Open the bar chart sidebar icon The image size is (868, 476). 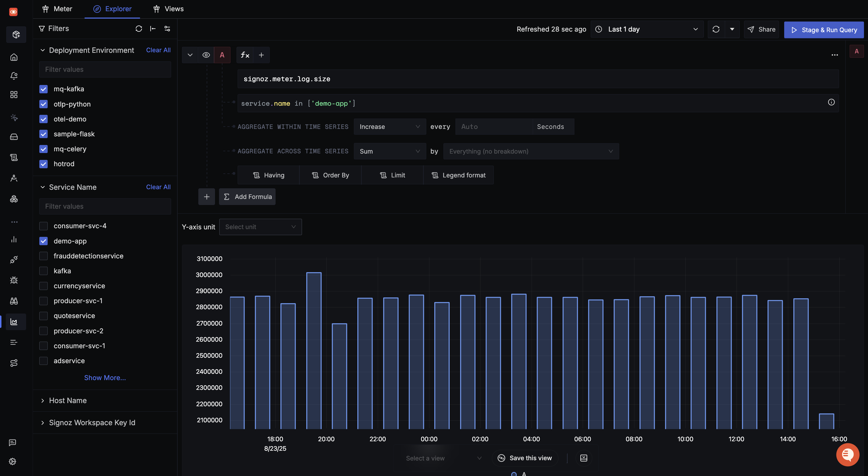tap(14, 239)
